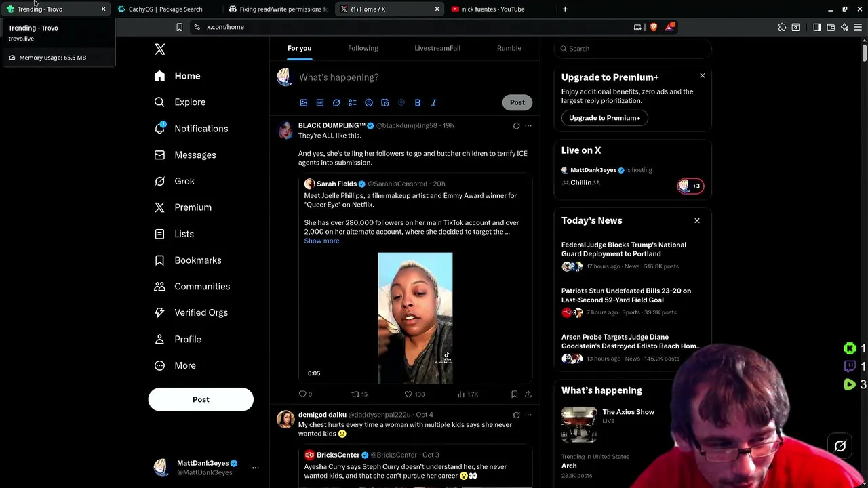Click Grok icon on BLACK DUMPLING post

(x=516, y=125)
